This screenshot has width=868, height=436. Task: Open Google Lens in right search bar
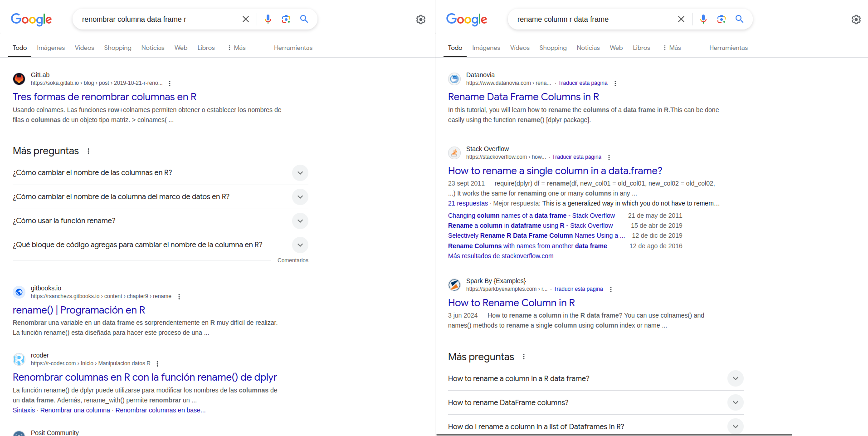pos(721,19)
